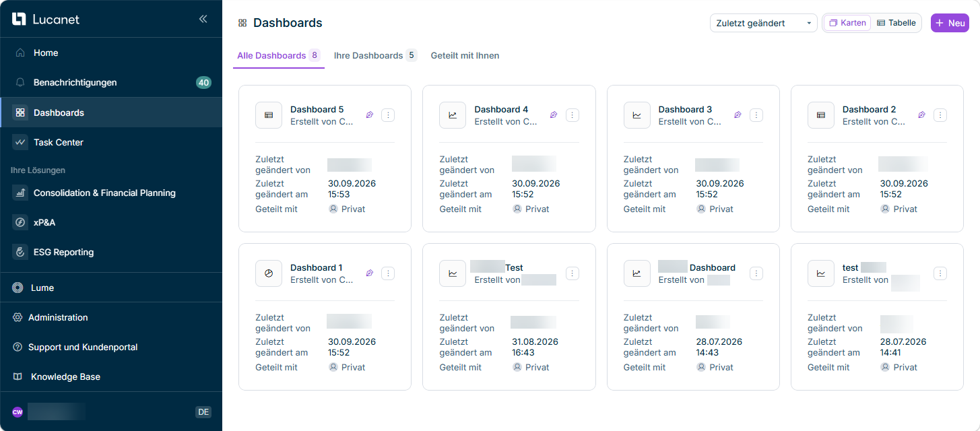This screenshot has width=980, height=431.
Task: Click the Administration gear icon
Action: (18, 317)
